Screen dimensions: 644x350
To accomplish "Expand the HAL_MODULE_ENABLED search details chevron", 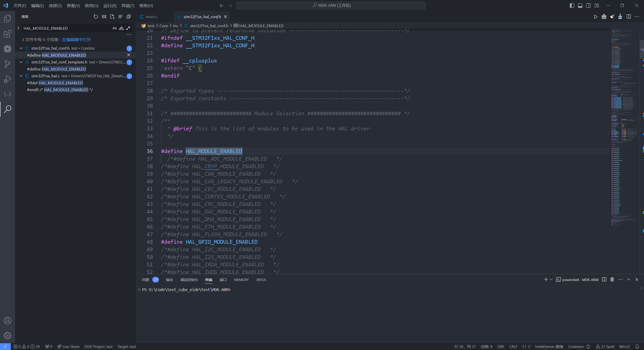I will coord(18,28).
